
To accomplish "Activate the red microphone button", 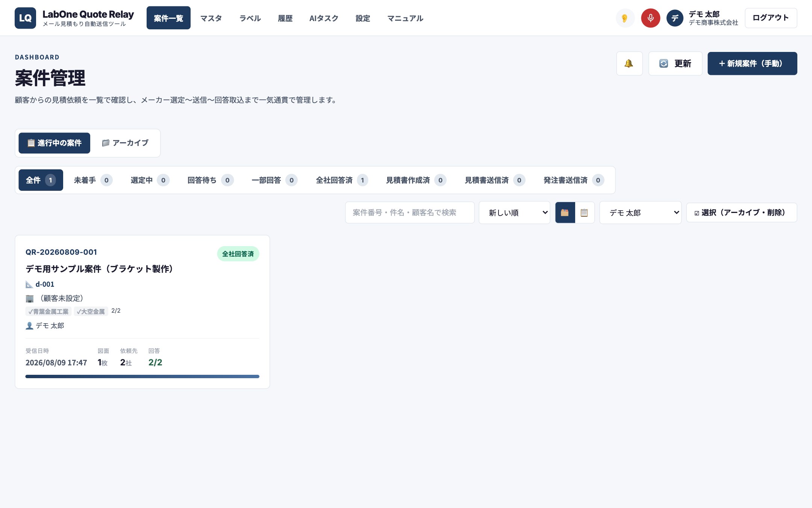I will pyautogui.click(x=650, y=18).
